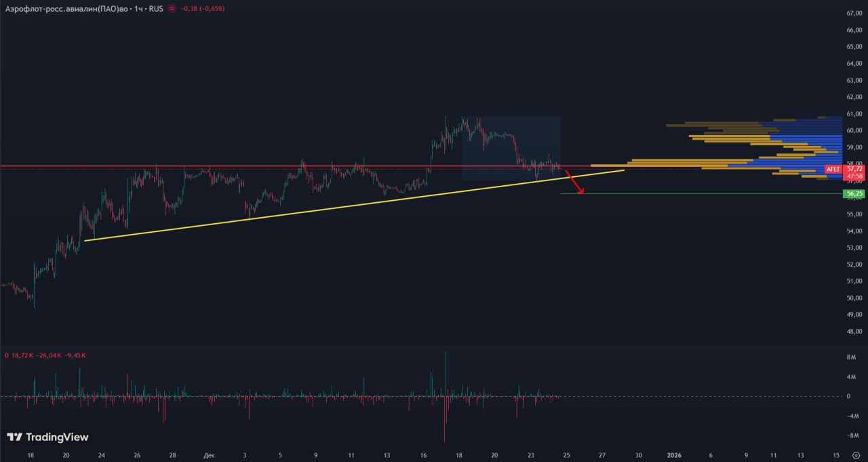Click the green 56,25 price label

854,194
